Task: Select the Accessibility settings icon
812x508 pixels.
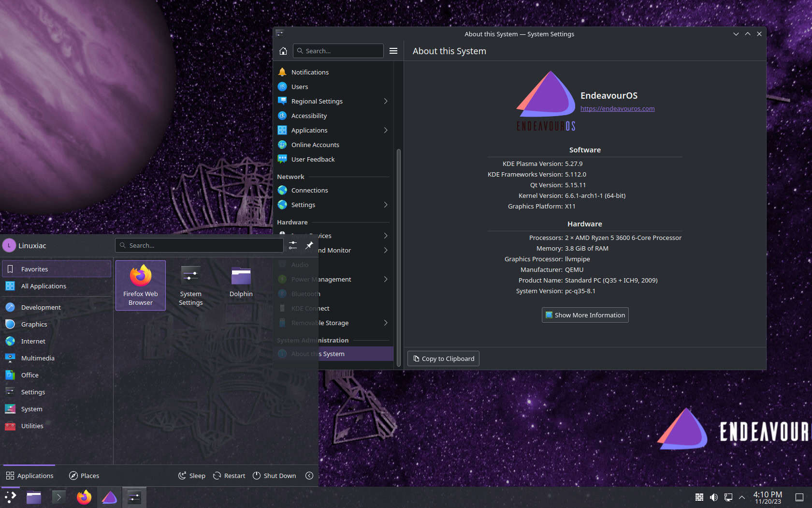Action: (282, 116)
